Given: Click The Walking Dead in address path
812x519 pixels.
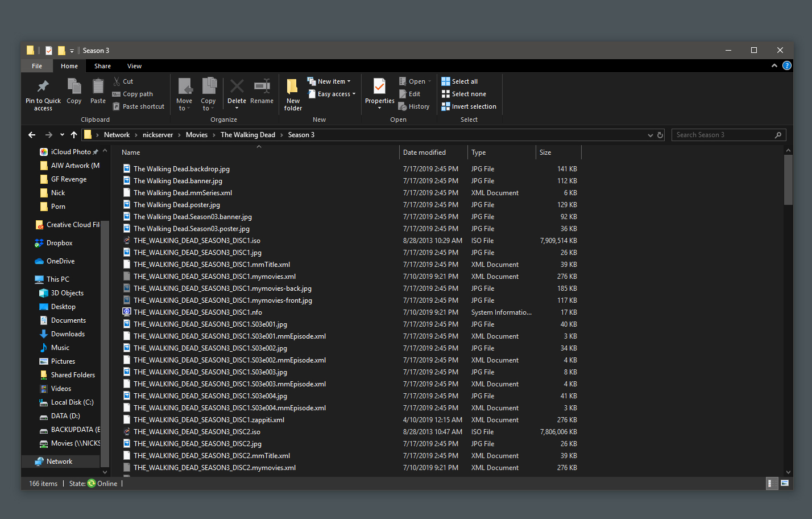Looking at the screenshot, I should [x=247, y=135].
